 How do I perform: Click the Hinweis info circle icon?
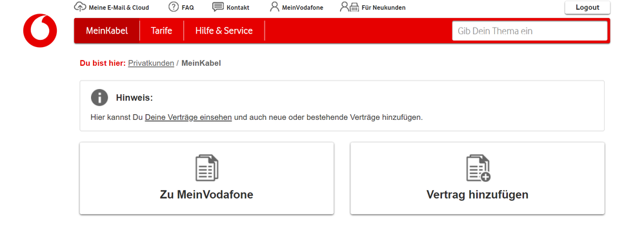tap(99, 97)
